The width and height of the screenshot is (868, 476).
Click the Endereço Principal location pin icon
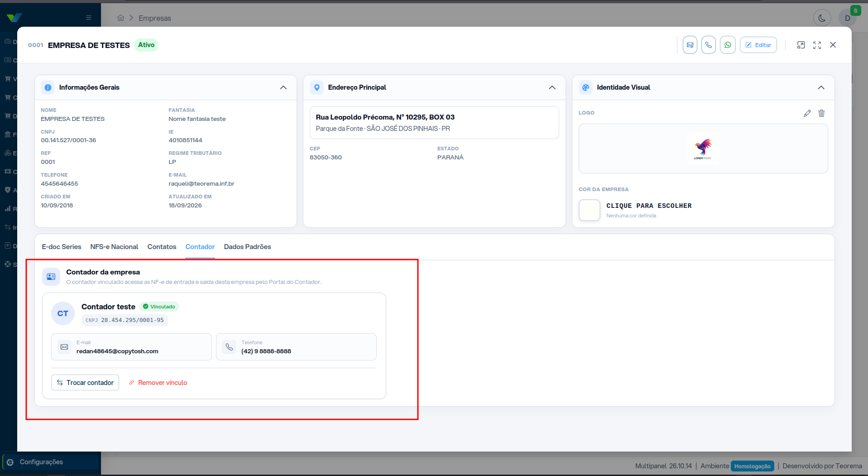[317, 87]
